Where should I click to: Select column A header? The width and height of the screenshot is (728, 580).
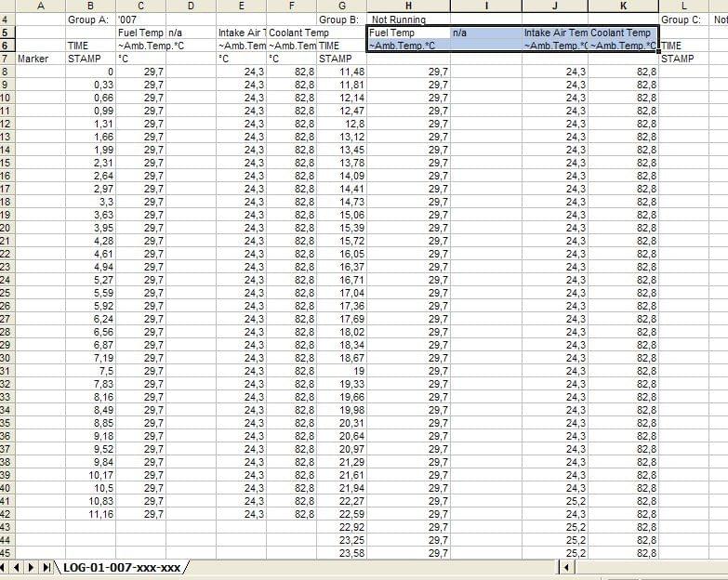[40, 6]
